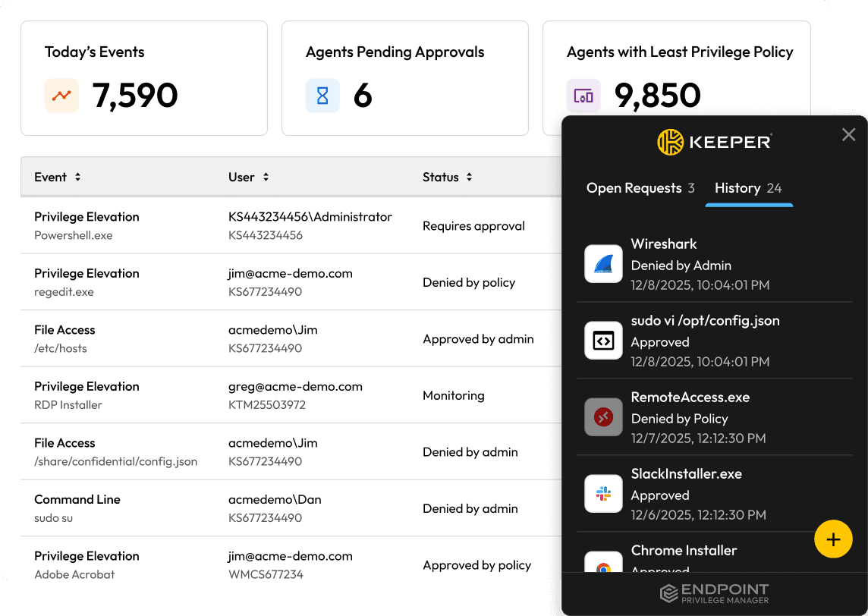Click the hourglass icon for pending approvals

[x=322, y=95]
